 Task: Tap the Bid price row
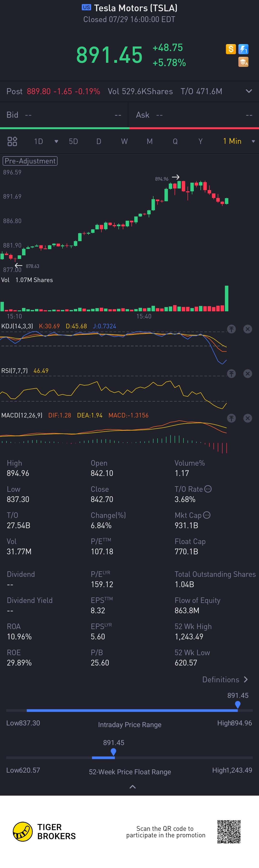64,115
